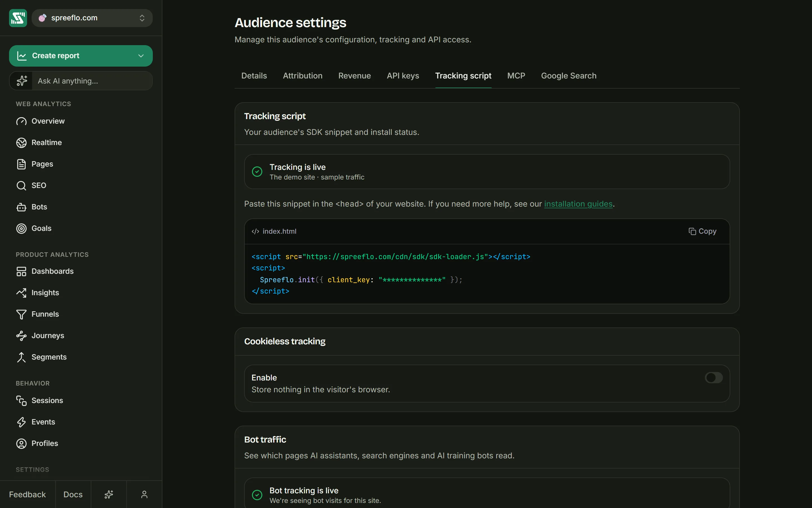Screen dimensions: 812x508
Task: Open the Sessions icon in sidebar
Action: [21, 400]
